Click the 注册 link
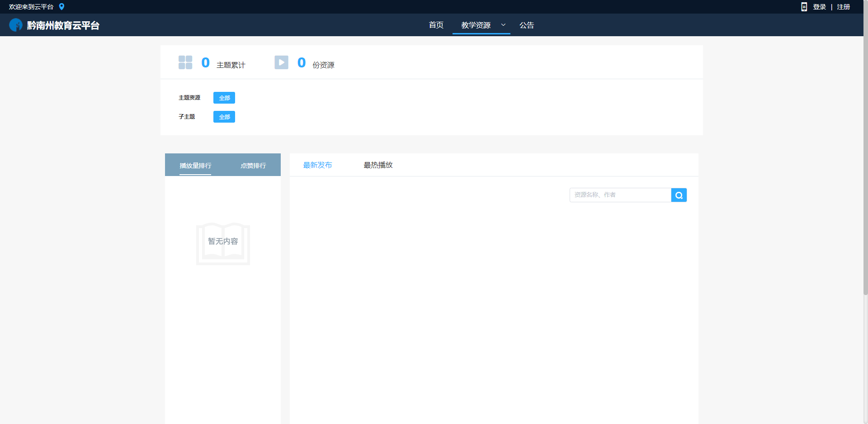The width and height of the screenshot is (868, 424). (844, 7)
